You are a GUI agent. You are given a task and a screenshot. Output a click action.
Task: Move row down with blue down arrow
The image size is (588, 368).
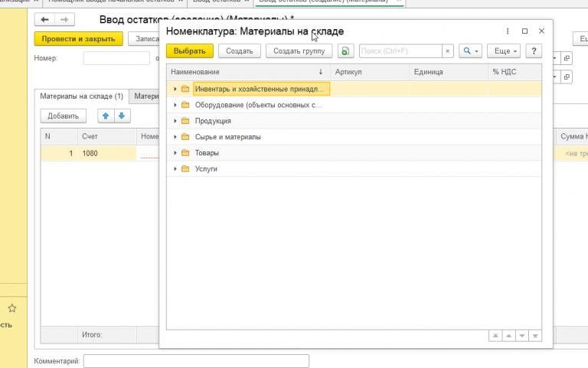122,116
